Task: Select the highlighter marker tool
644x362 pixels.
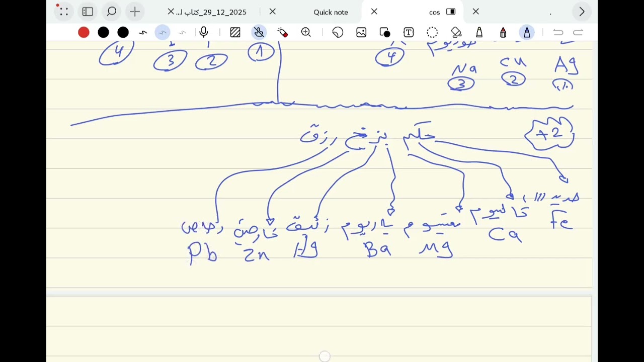Action: 479,33
